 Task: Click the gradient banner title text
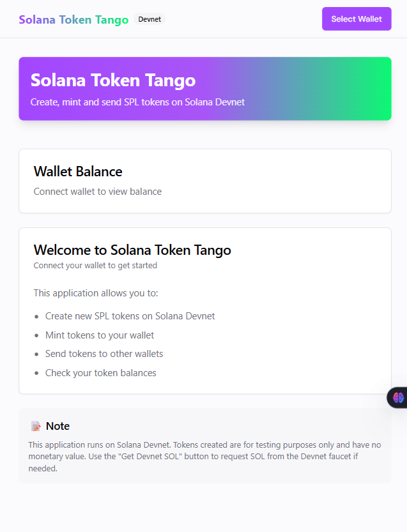tap(113, 80)
